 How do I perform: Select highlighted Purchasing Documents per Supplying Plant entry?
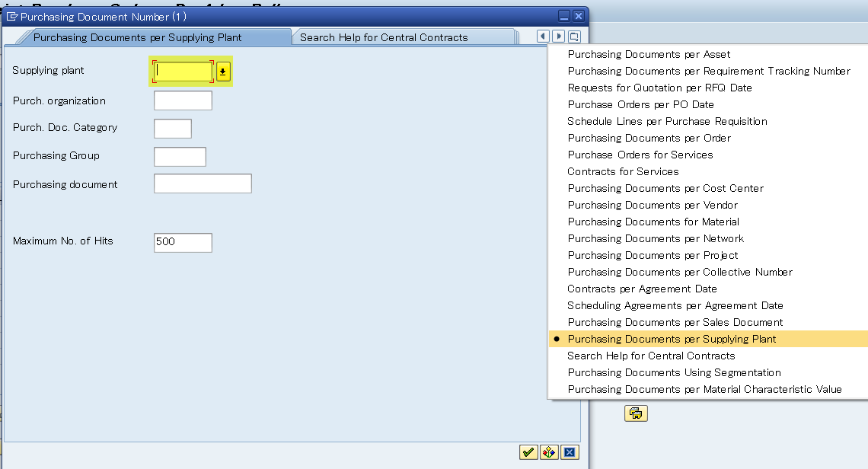(x=708, y=339)
